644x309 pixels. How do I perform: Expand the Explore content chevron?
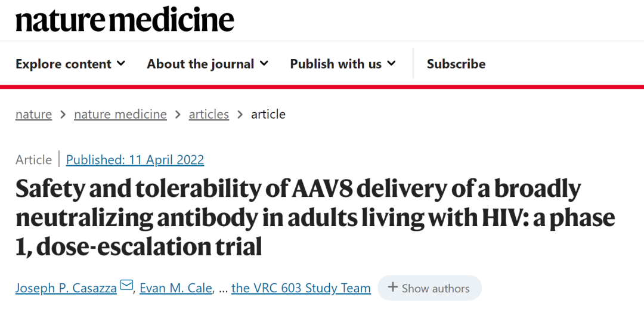pyautogui.click(x=121, y=63)
